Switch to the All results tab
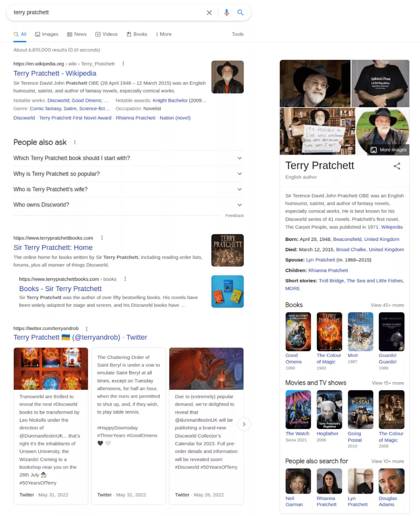 20,34
